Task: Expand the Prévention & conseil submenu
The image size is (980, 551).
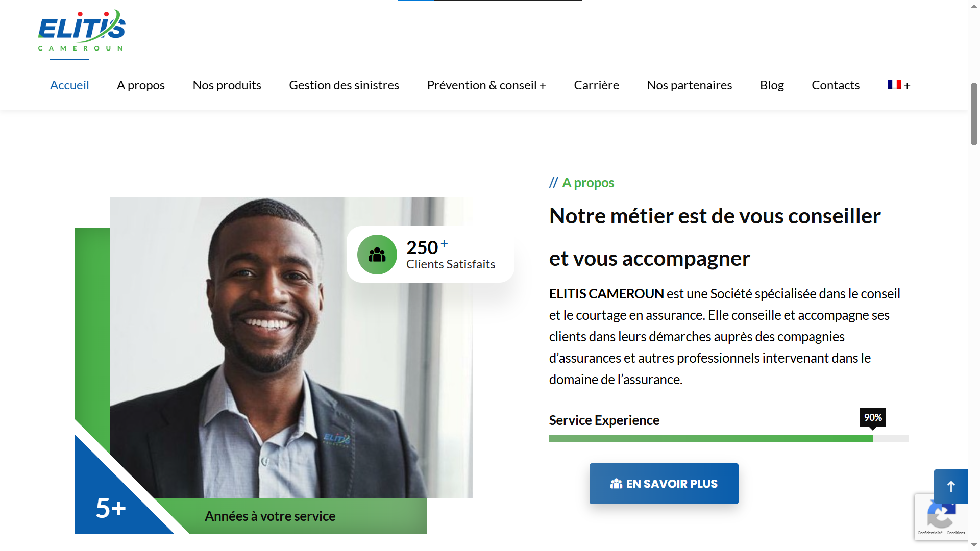Action: coord(543,85)
